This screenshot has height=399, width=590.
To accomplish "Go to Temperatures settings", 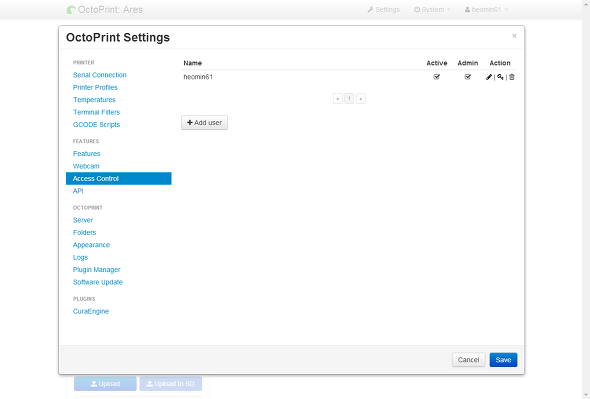I will pyautogui.click(x=94, y=100).
